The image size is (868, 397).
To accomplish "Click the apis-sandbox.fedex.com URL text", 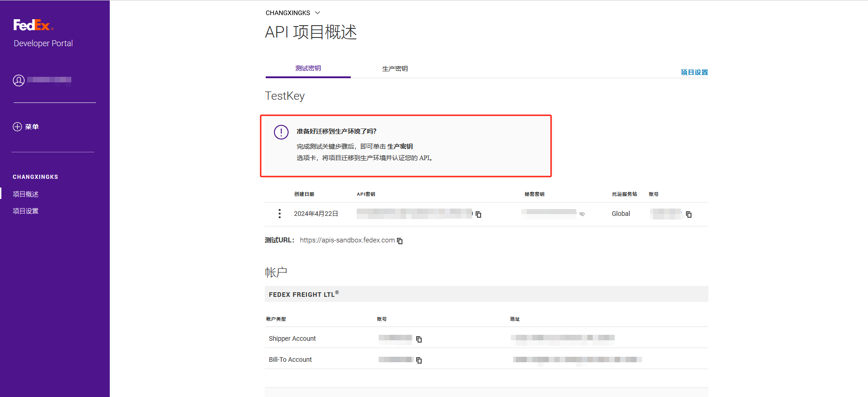I will (347, 240).
